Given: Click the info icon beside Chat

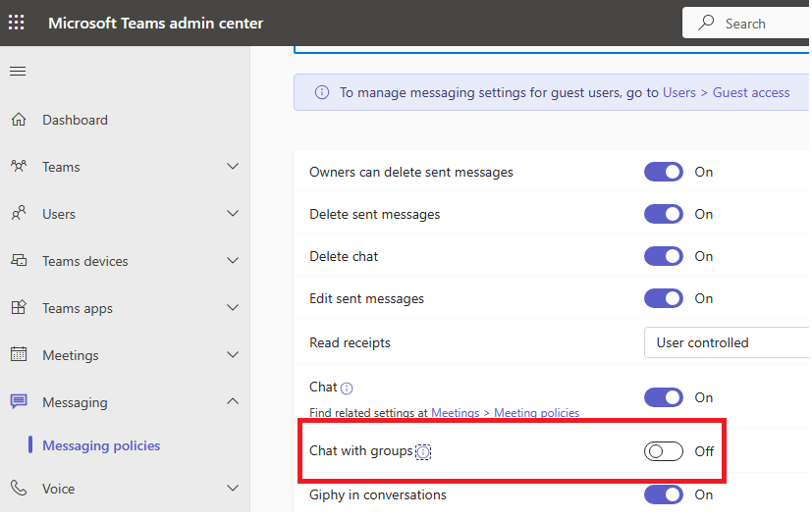Looking at the screenshot, I should tap(347, 389).
